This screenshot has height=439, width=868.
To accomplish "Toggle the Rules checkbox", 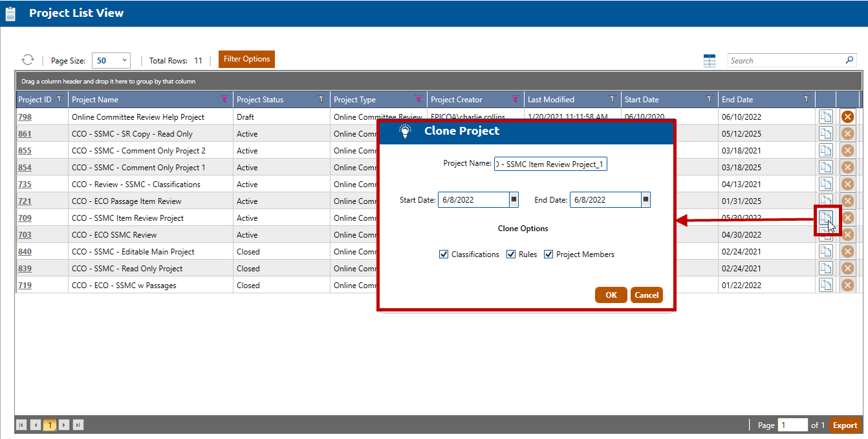I will tap(511, 254).
